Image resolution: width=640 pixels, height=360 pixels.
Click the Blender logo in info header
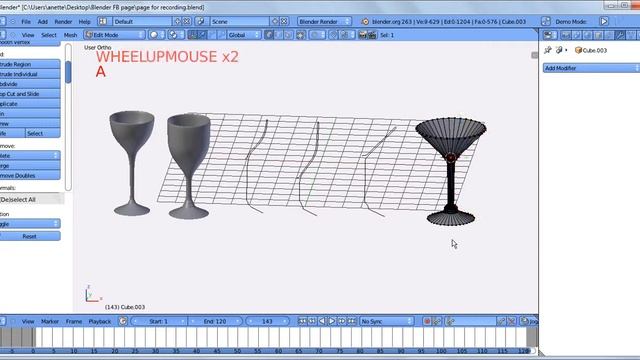[365, 22]
